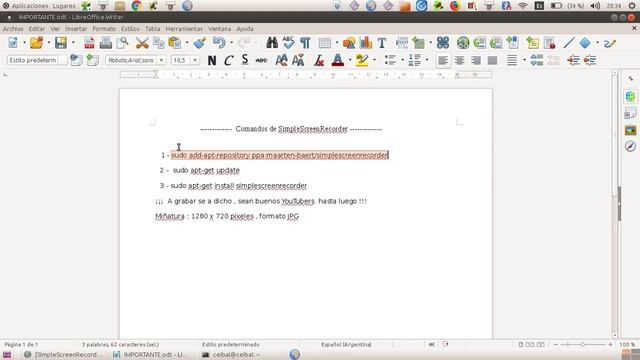Screen dimensions: 640x360
Task: Click Español (Argentina) language in status bar
Action: pos(346,344)
